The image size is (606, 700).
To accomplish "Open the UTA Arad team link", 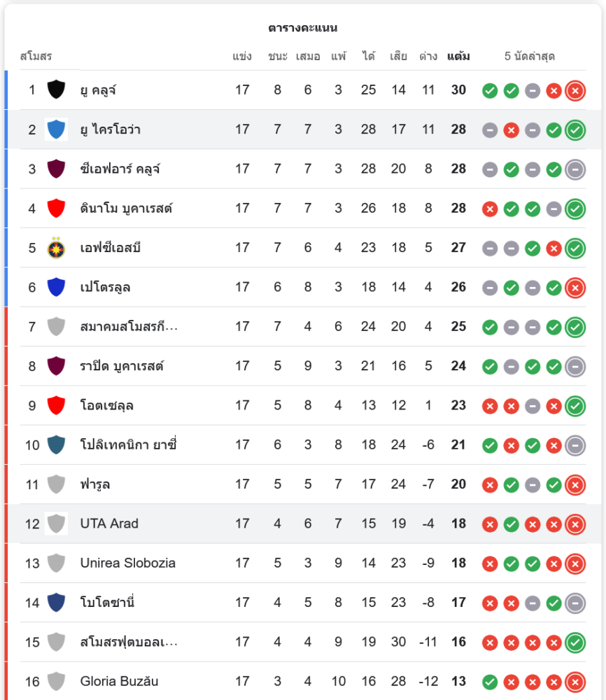I will (109, 524).
